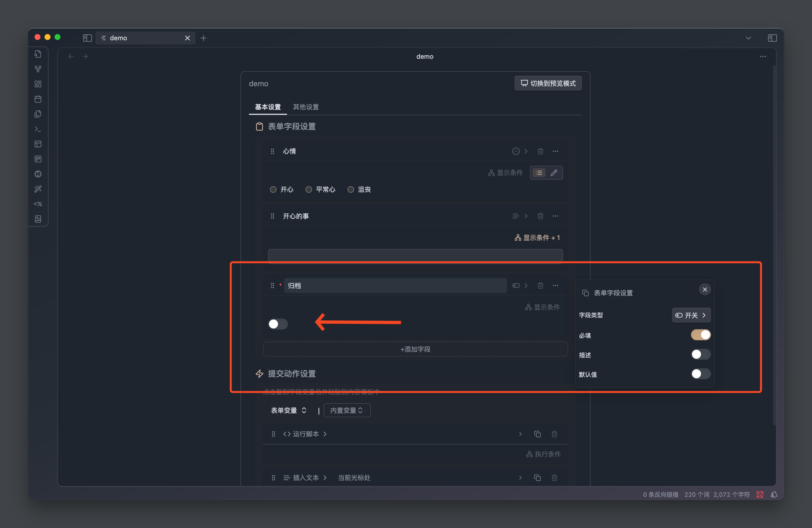Switch to the 其他设置 tab
This screenshot has height=528, width=812.
[x=306, y=107]
